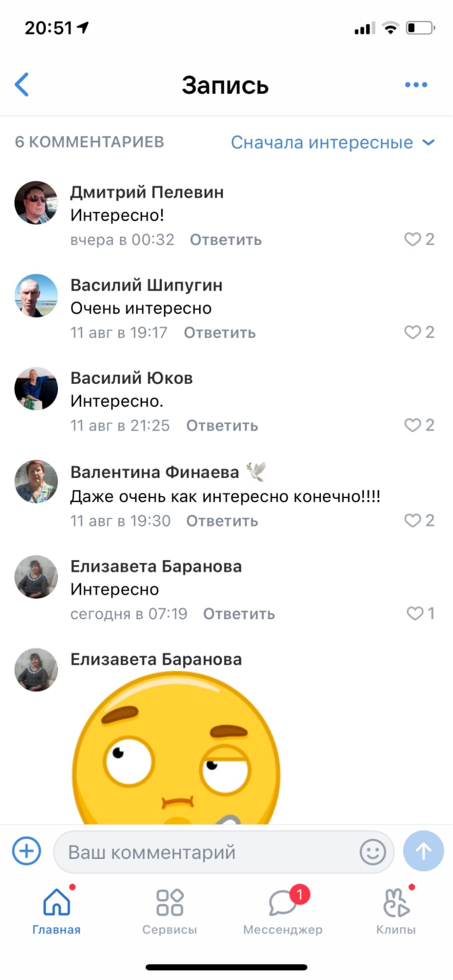This screenshot has width=453, height=980.
Task: Open the Мессенджер tab
Action: (283, 911)
